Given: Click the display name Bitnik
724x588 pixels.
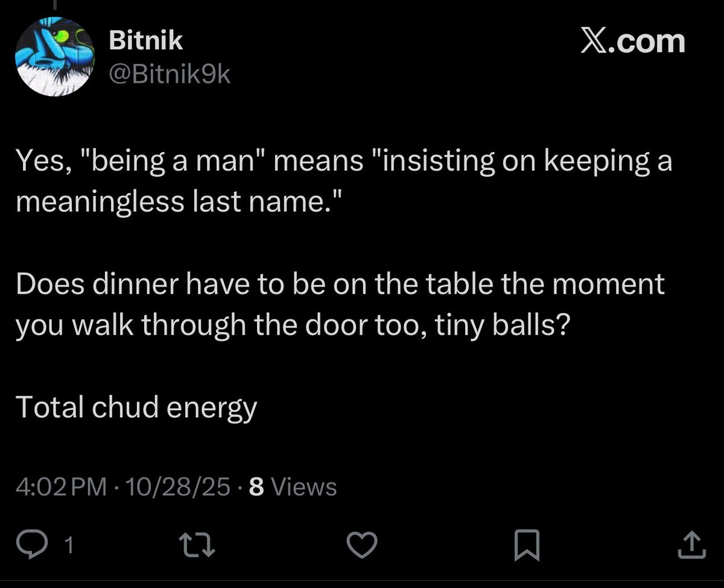Looking at the screenshot, I should 145,41.
